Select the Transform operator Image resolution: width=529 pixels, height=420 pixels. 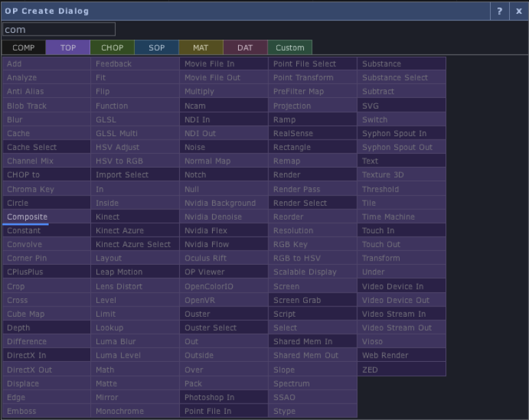coord(402,258)
